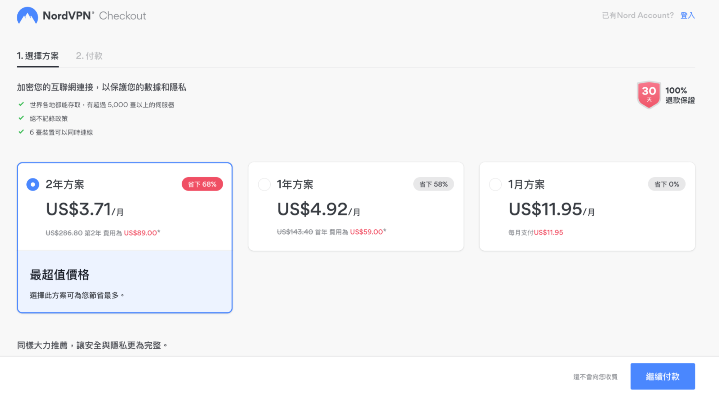The width and height of the screenshot is (719, 396).
Task: Click the NordVPN Checkout title text
Action: 94,16
